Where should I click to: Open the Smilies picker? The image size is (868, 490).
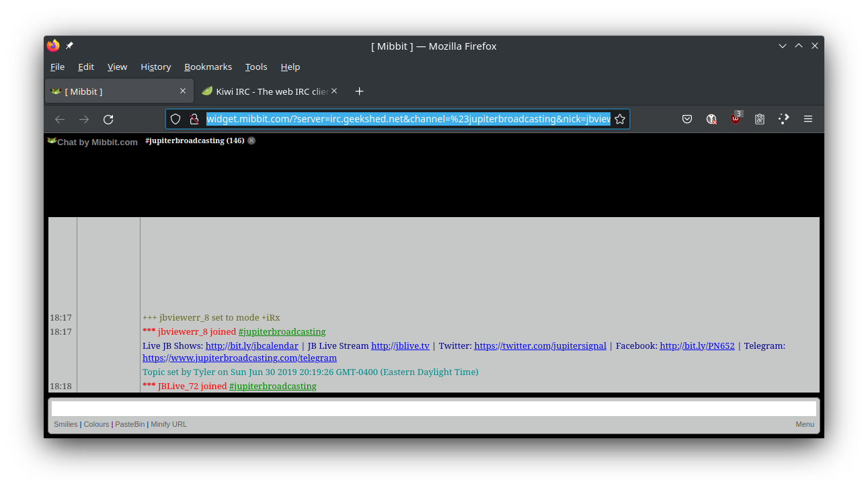(x=66, y=424)
